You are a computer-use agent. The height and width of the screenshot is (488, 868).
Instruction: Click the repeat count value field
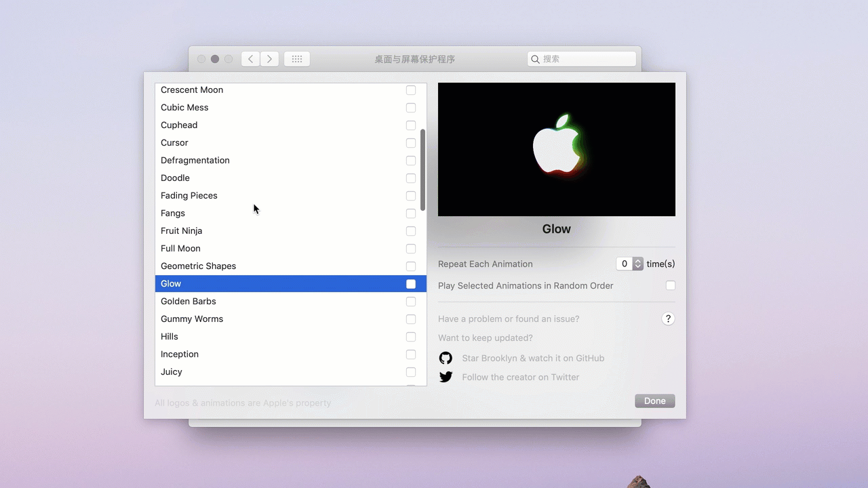click(625, 264)
